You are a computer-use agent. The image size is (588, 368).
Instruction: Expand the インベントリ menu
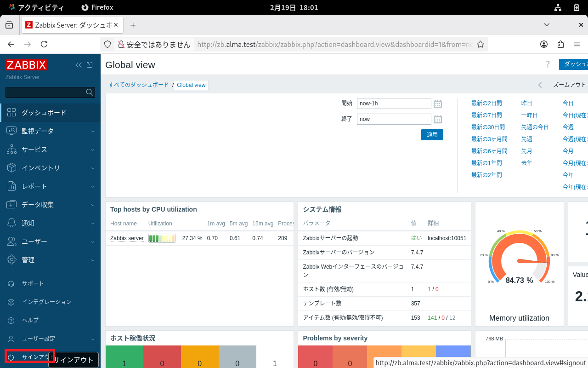tap(50, 168)
